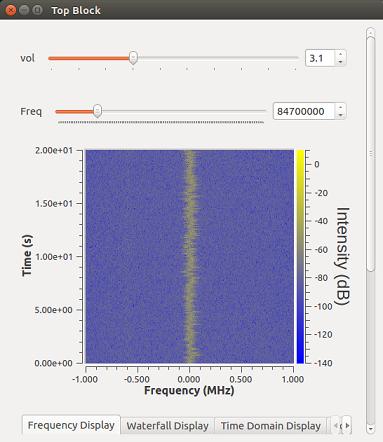
Task: Click the scrollbar down arrow
Action: (371, 429)
